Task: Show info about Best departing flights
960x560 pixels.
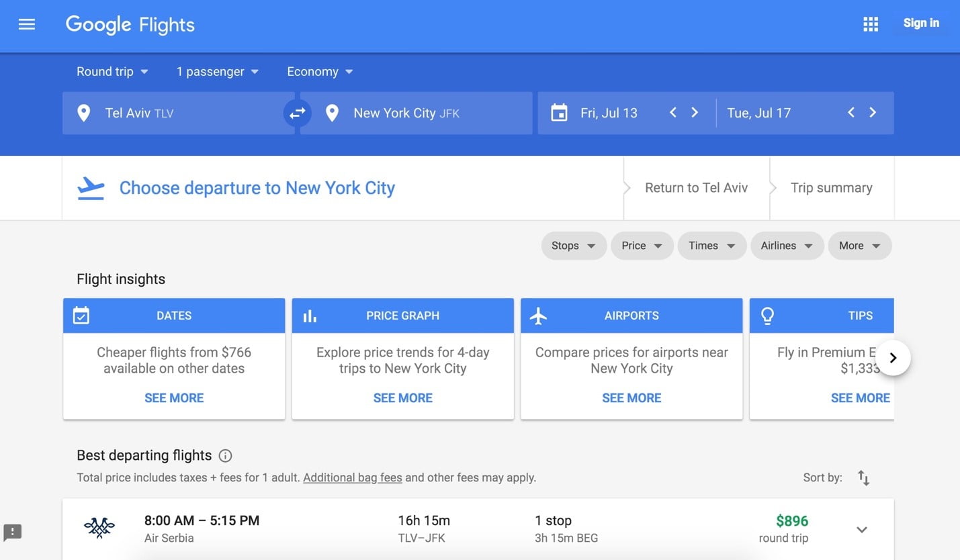Action: (x=226, y=456)
